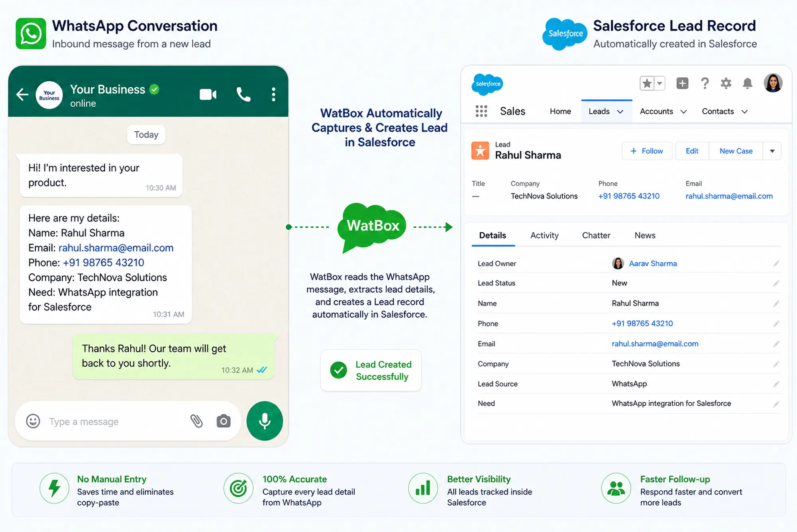Edit the Name field pencil icon
Viewport: 797px width, 532px height.
[x=776, y=304]
